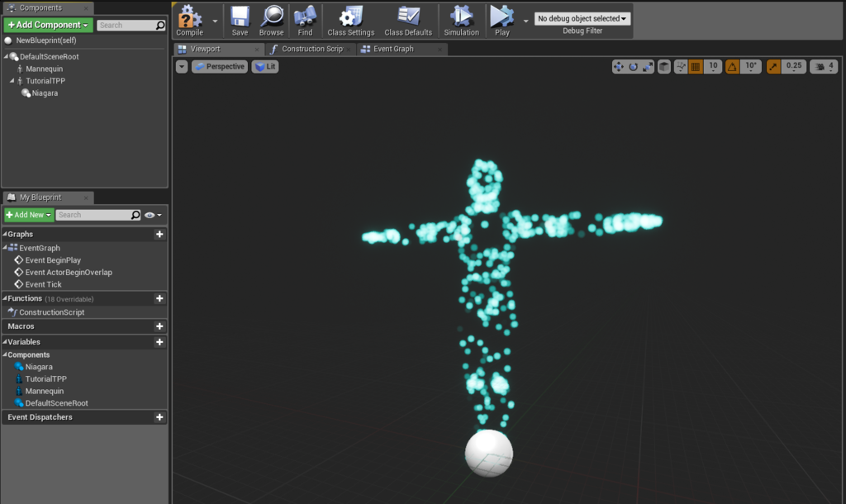The width and height of the screenshot is (846, 504).
Task: Open Find in blueprint
Action: click(305, 21)
